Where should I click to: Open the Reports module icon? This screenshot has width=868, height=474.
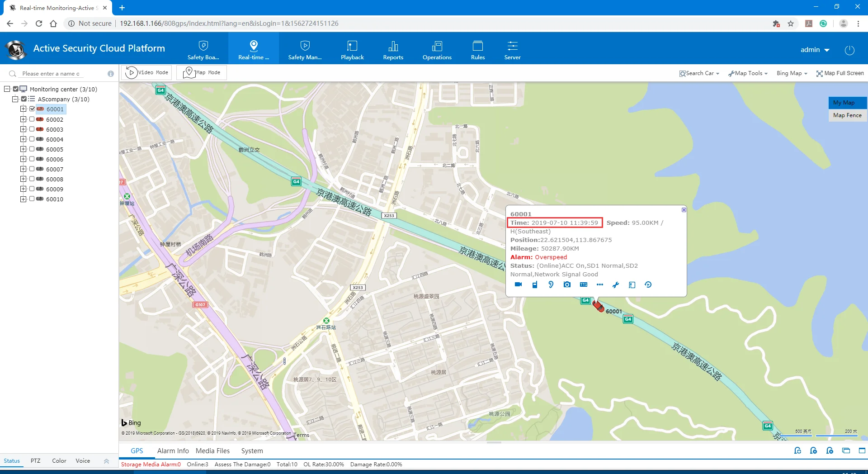coord(393,49)
